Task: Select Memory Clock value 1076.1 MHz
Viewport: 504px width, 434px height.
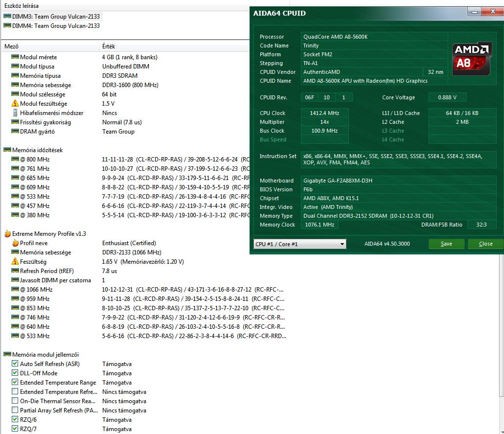Action: [x=320, y=225]
